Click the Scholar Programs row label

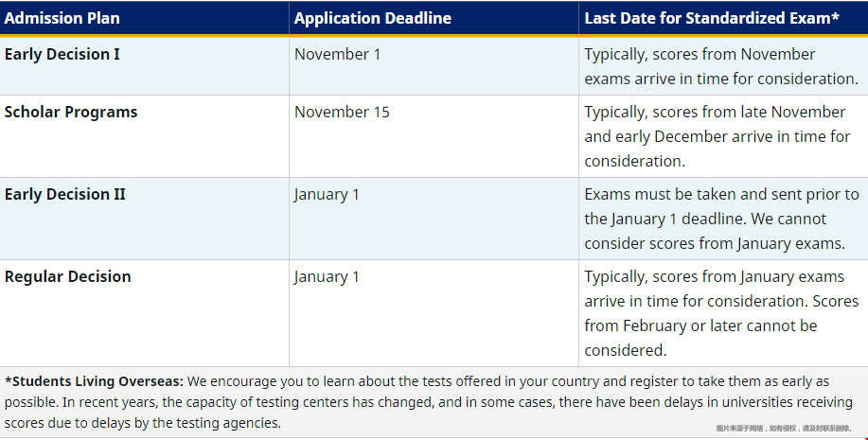[71, 112]
